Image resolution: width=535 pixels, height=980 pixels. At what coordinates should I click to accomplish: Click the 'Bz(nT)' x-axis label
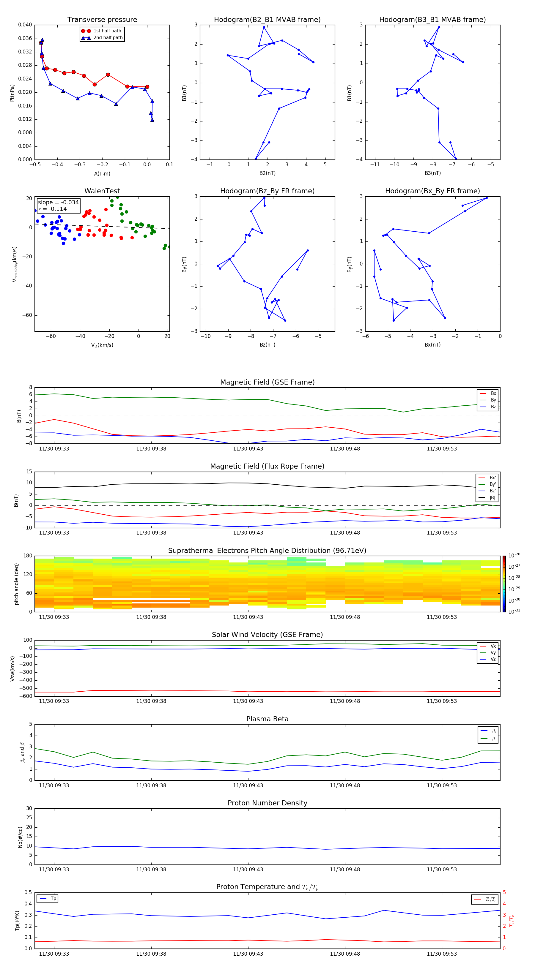point(267,345)
